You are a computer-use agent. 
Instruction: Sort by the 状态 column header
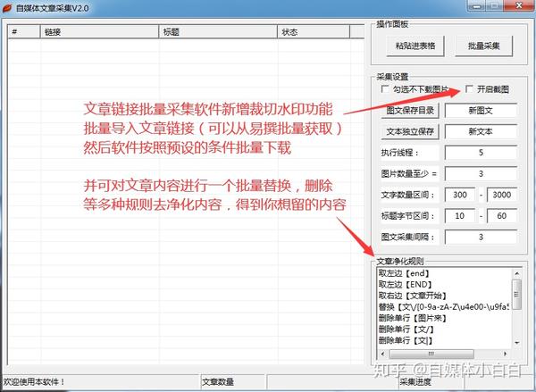pos(314,32)
